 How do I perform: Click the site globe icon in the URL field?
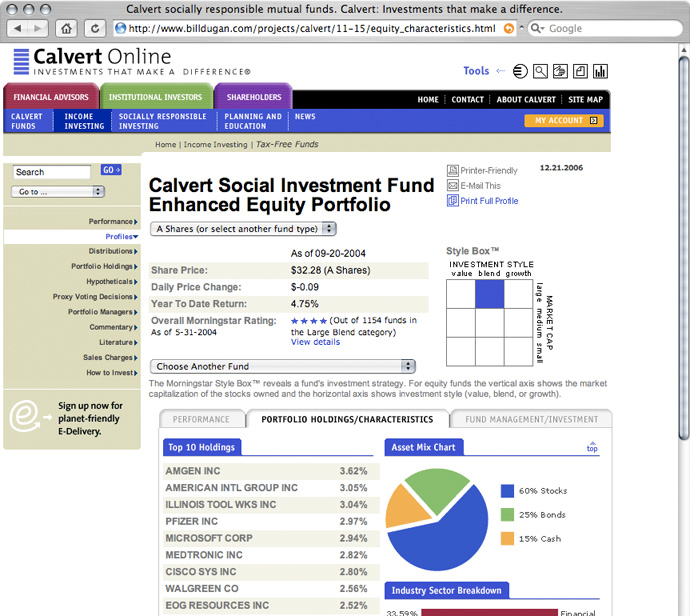click(x=120, y=29)
